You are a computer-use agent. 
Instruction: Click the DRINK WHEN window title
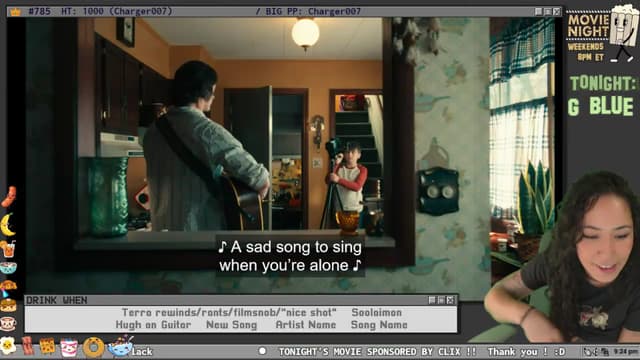click(57, 300)
